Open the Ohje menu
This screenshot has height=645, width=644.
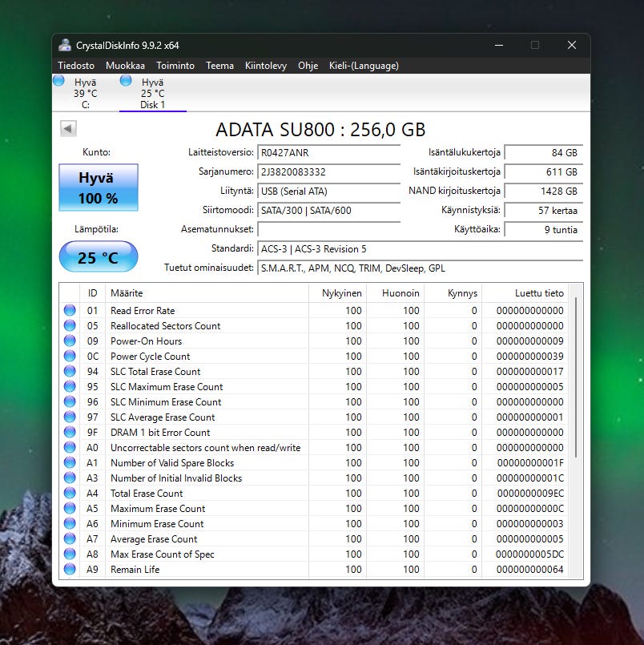(308, 66)
